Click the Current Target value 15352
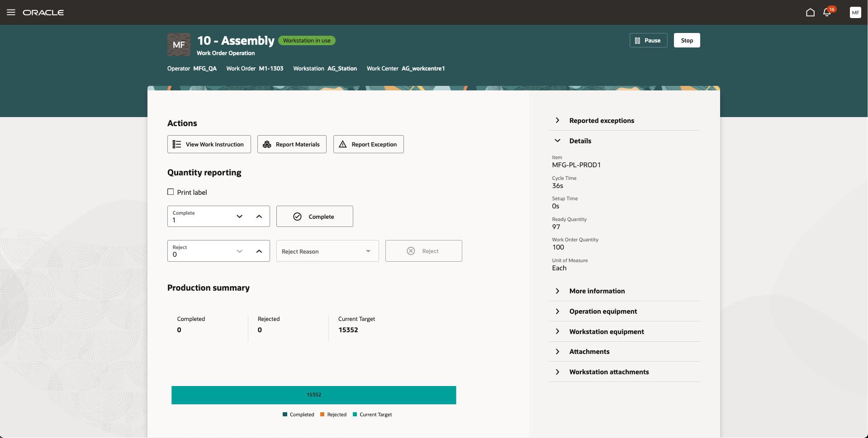This screenshot has width=868, height=438. [348, 330]
